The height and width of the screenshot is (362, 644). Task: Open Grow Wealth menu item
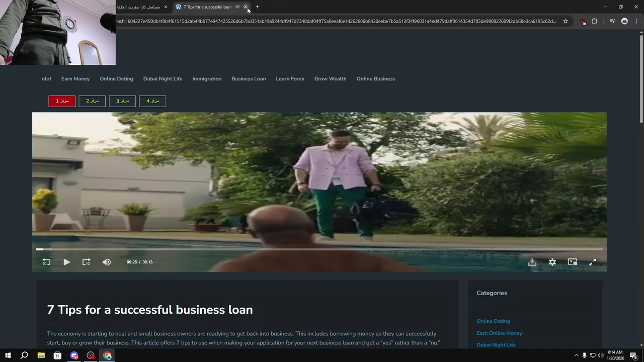pos(330,79)
